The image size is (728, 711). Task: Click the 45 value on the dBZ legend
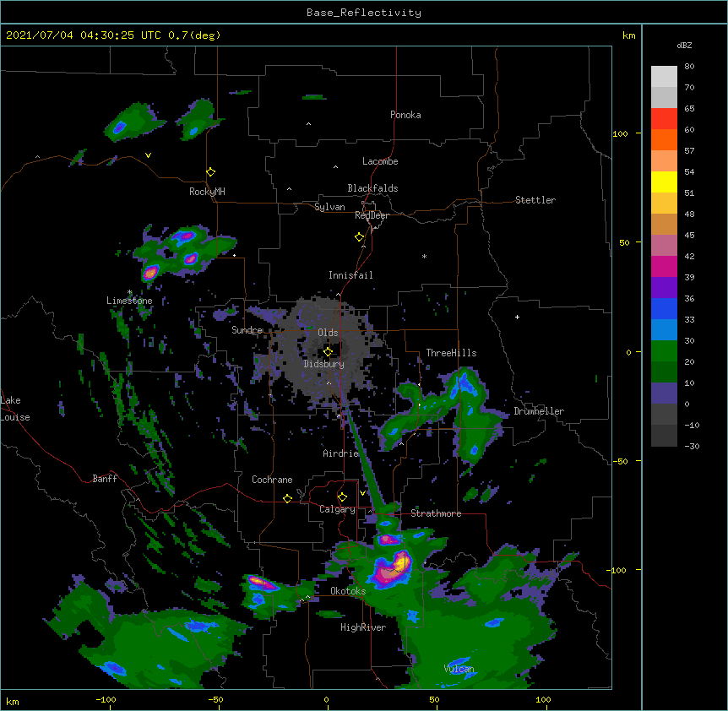[x=689, y=235]
